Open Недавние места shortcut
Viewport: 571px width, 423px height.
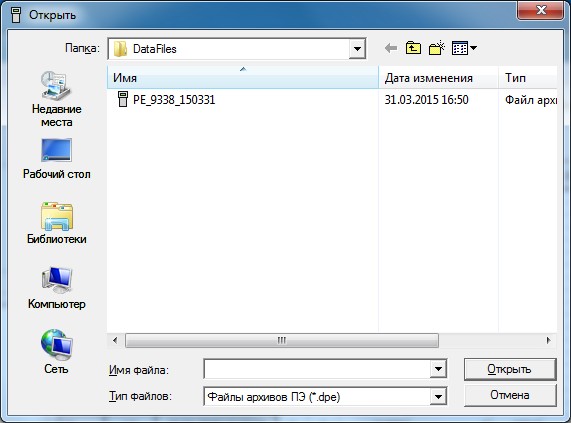(x=56, y=99)
